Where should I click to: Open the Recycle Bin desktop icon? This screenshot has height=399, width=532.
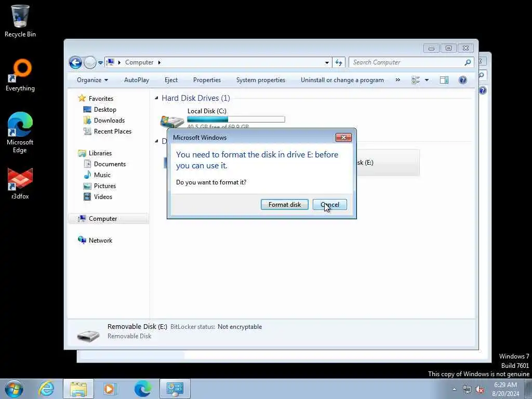tap(20, 21)
